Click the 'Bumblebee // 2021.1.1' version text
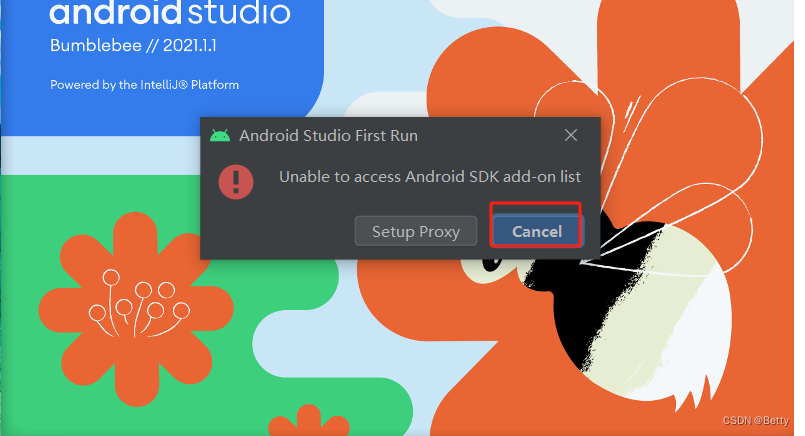 tap(133, 46)
